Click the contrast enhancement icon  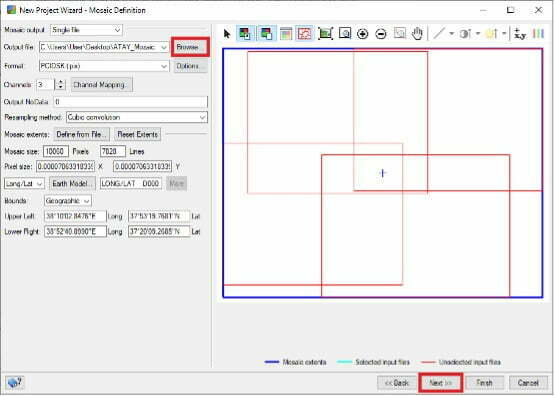tap(465, 34)
